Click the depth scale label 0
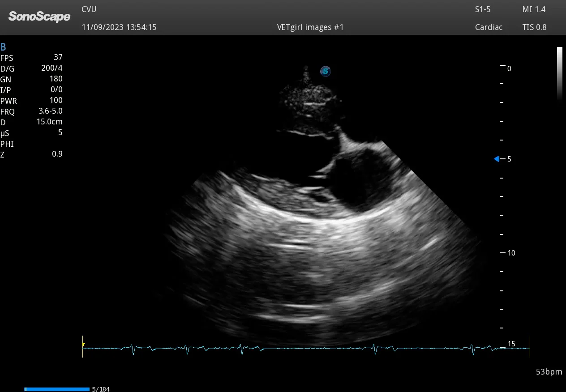566x392 pixels. tap(509, 69)
